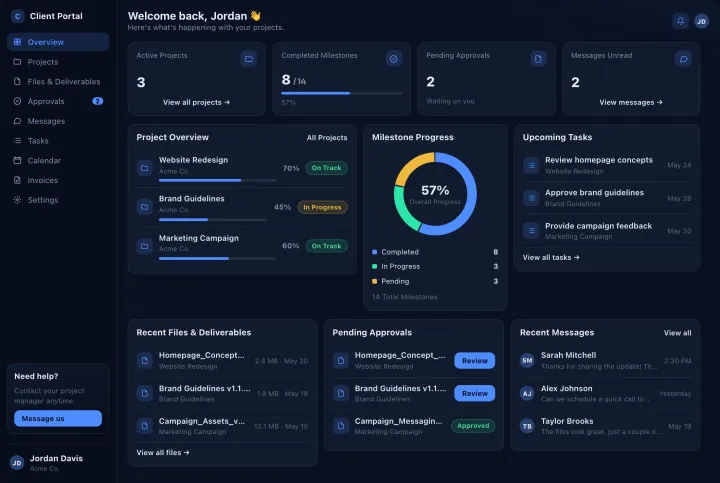Open the notifications bell icon
Viewport: 720px width, 483px height.
(681, 21)
